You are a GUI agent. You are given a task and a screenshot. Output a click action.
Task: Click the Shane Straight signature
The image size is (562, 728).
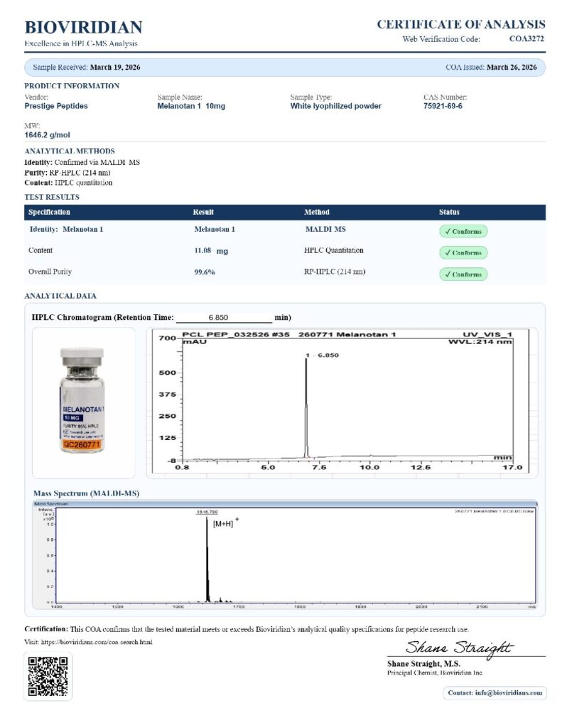click(459, 647)
